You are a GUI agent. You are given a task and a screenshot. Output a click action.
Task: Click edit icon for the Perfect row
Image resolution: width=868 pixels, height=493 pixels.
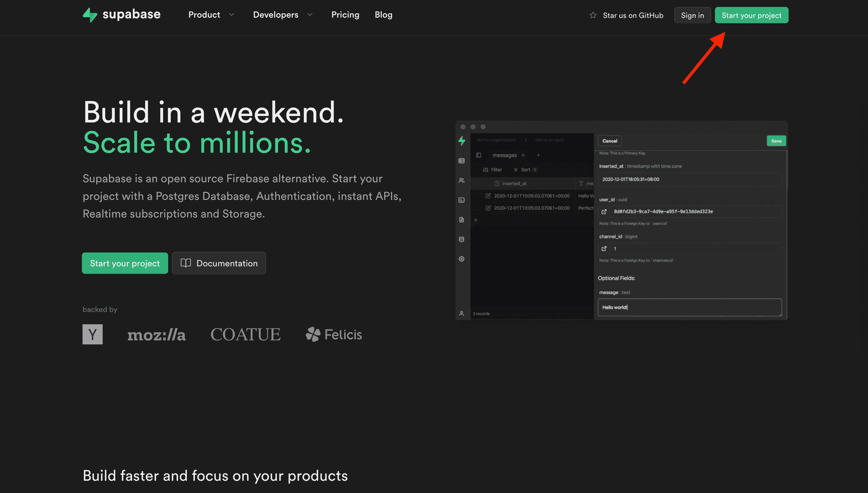(x=488, y=208)
